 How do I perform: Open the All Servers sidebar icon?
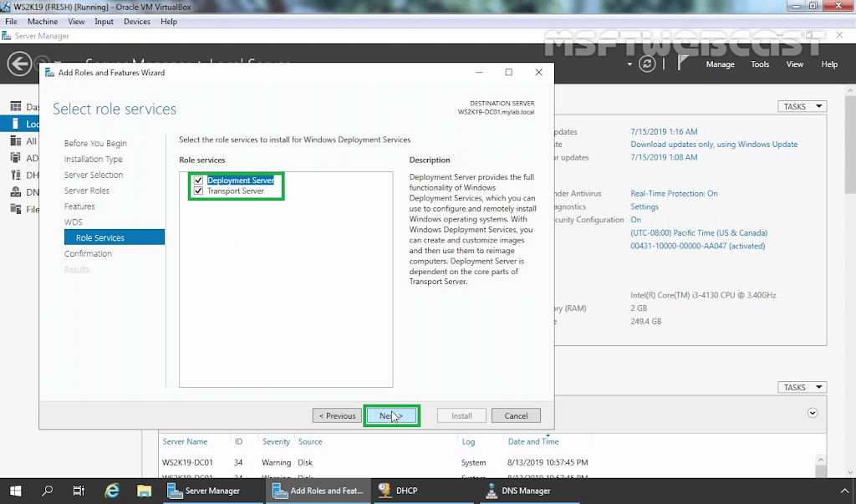click(16, 141)
